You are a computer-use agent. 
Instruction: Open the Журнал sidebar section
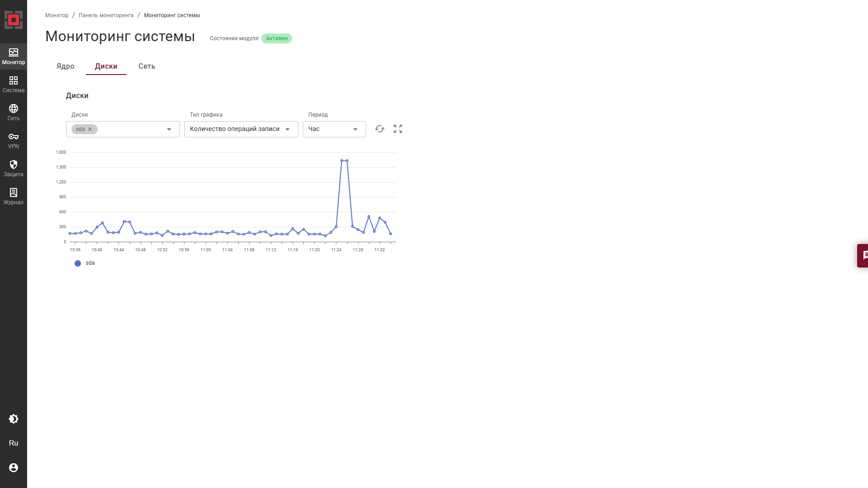(x=14, y=197)
